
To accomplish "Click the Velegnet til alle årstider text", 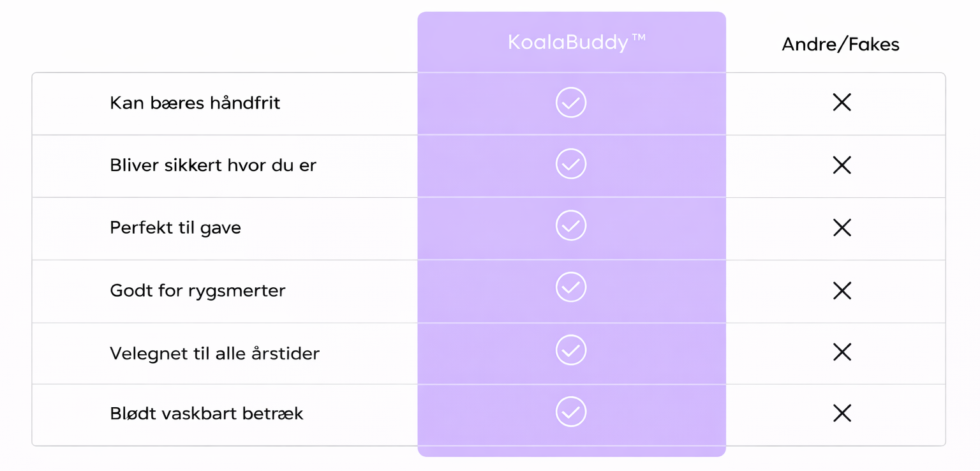I will pos(214,353).
